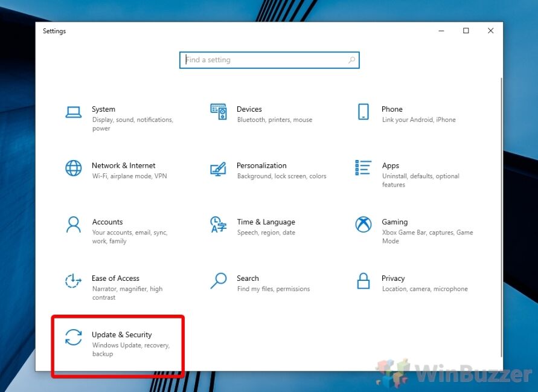538x392 pixels.
Task: Open System settings via the laptop icon
Action: tap(74, 112)
